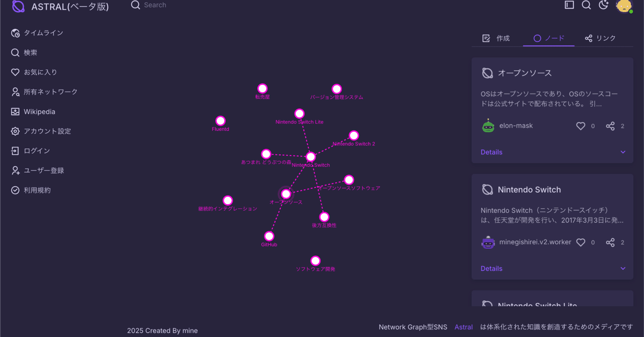Click the search magnifier icon beside Search field

coord(135,5)
